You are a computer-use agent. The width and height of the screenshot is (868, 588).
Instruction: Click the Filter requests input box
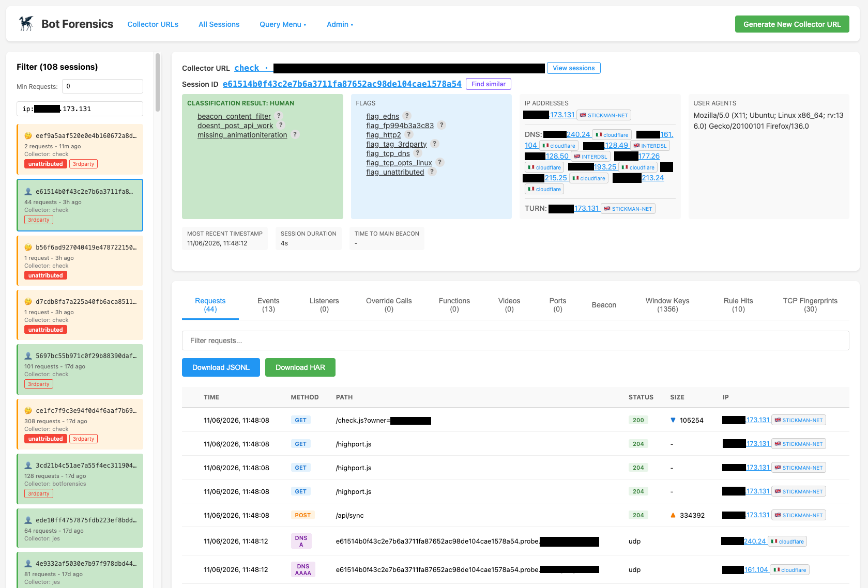tap(515, 341)
